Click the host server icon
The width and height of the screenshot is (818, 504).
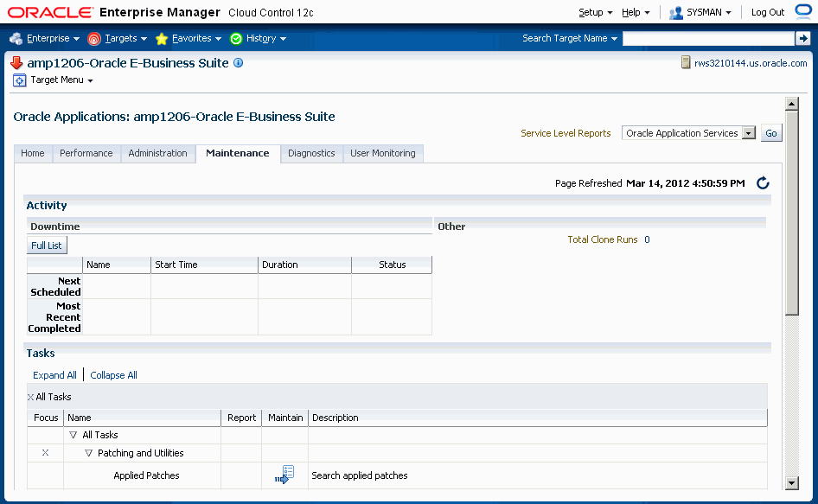click(686, 62)
